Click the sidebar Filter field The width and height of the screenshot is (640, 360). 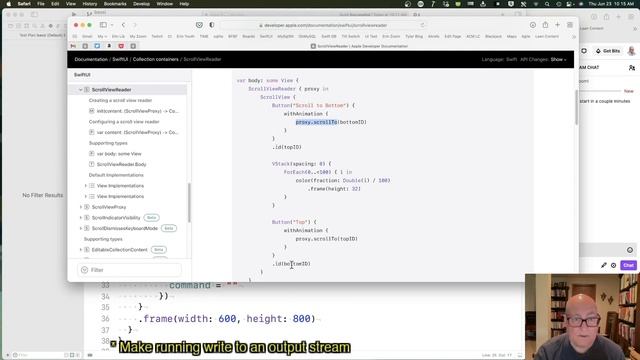point(129,270)
